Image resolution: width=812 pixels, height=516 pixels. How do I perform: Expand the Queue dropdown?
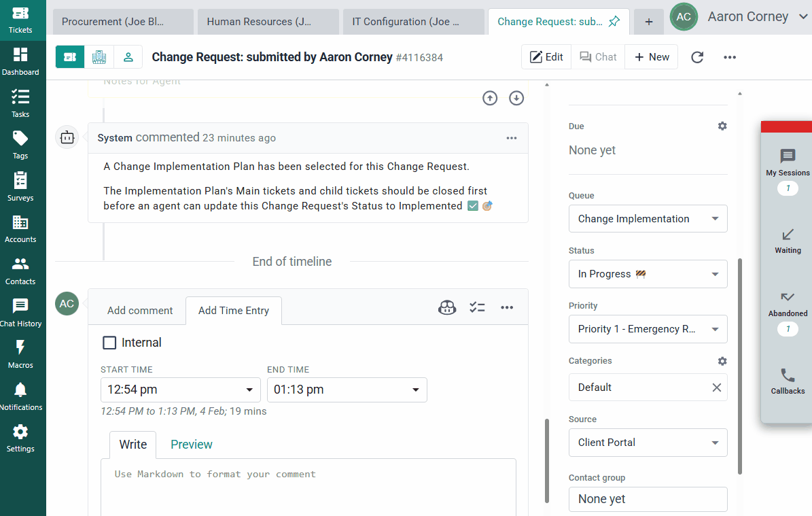(x=648, y=219)
